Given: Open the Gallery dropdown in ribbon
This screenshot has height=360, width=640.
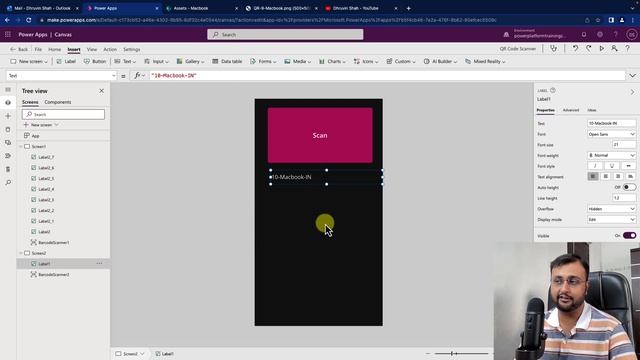Looking at the screenshot, I should point(190,61).
